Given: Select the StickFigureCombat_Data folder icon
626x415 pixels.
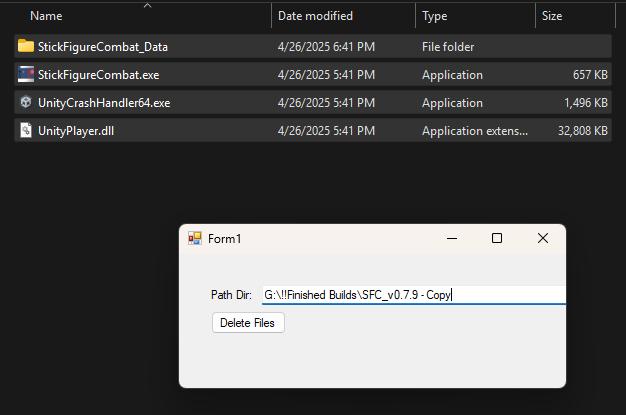Looking at the screenshot, I should click(26, 46).
